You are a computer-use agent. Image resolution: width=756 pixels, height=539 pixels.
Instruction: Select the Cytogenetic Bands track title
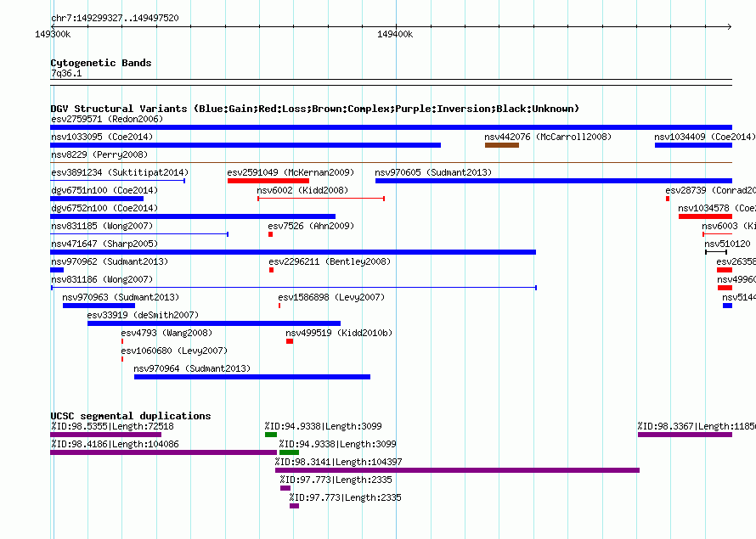pyautogui.click(x=101, y=63)
